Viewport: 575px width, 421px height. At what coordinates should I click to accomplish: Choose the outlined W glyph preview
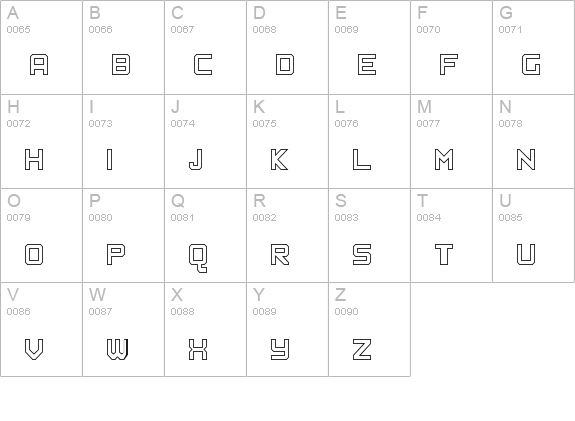(x=117, y=349)
